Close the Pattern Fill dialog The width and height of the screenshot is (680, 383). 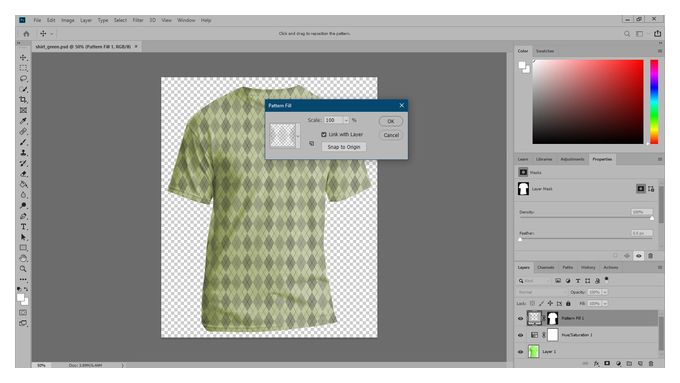point(402,105)
